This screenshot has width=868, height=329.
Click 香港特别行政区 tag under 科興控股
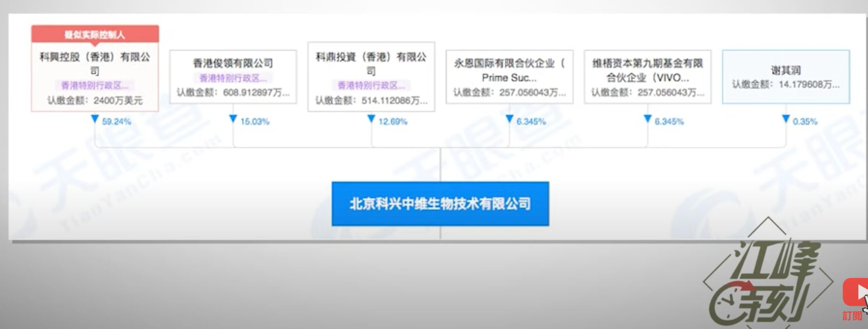95,85
